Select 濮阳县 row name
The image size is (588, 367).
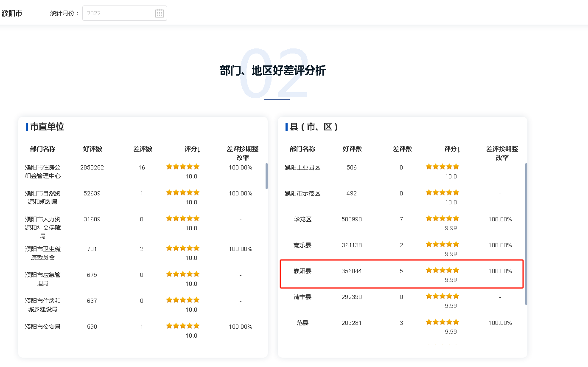[x=302, y=271]
